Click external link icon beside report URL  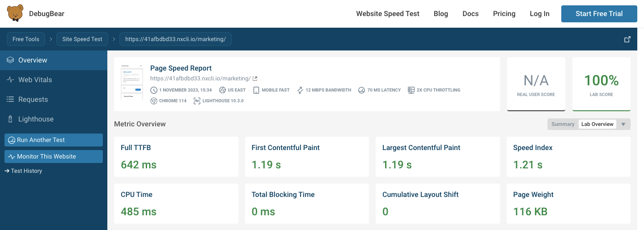pyautogui.click(x=255, y=79)
